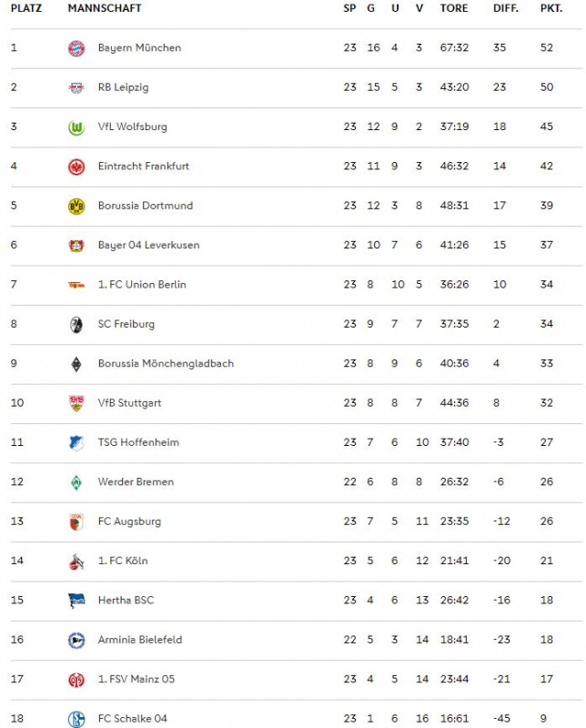586x728 pixels.
Task: Click the FC Augsburg team name
Action: click(x=129, y=521)
